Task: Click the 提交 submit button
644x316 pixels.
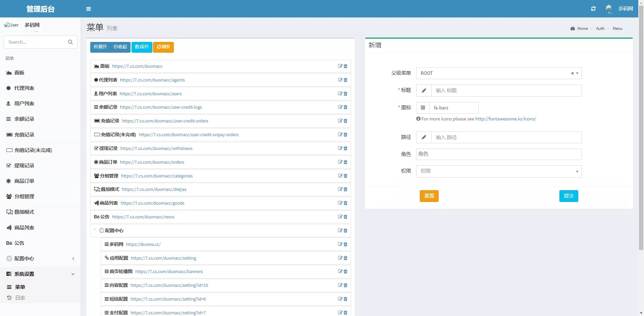Action: (568, 196)
